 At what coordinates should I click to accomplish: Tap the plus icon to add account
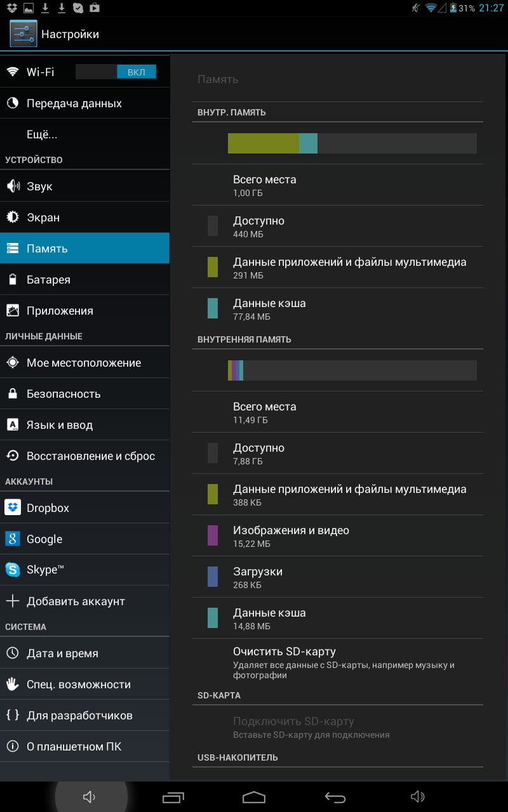(12, 601)
